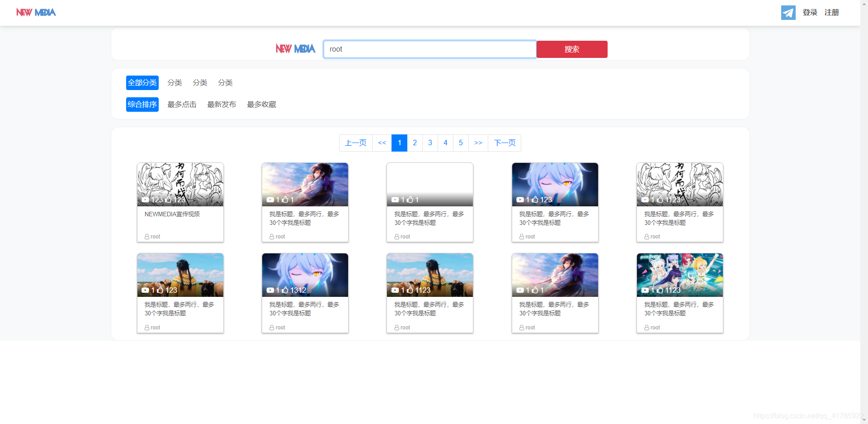The height and width of the screenshot is (424, 868).
Task: Select the 综合排序 sort option
Action: [x=142, y=105]
